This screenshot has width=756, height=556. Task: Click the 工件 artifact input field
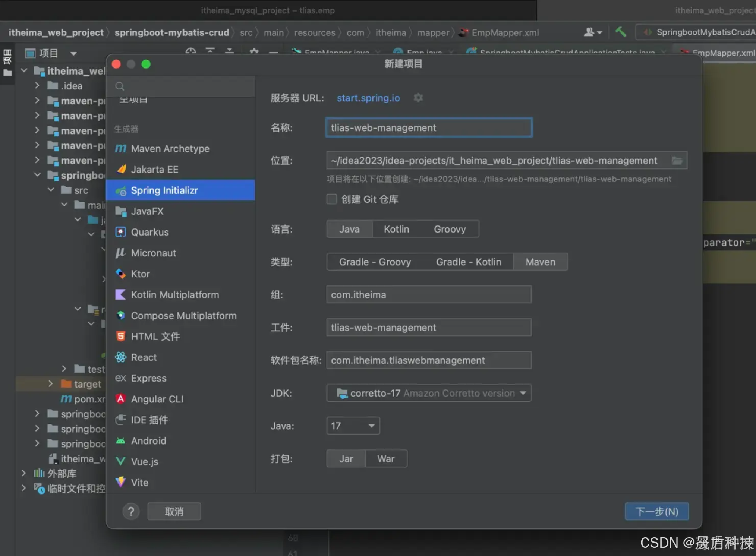429,327
